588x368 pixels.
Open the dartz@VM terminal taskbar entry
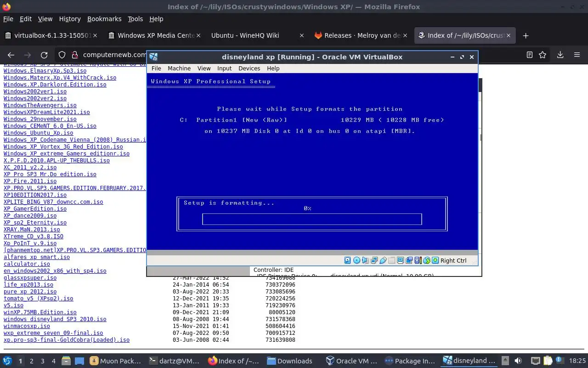pos(175,361)
